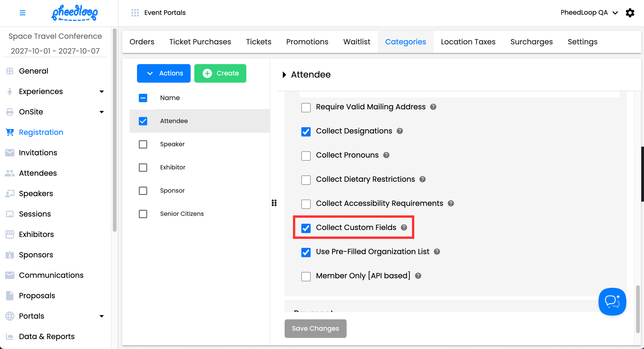The height and width of the screenshot is (349, 644).
Task: Click help icon next to Collect Custom Fields
Action: coord(404,227)
